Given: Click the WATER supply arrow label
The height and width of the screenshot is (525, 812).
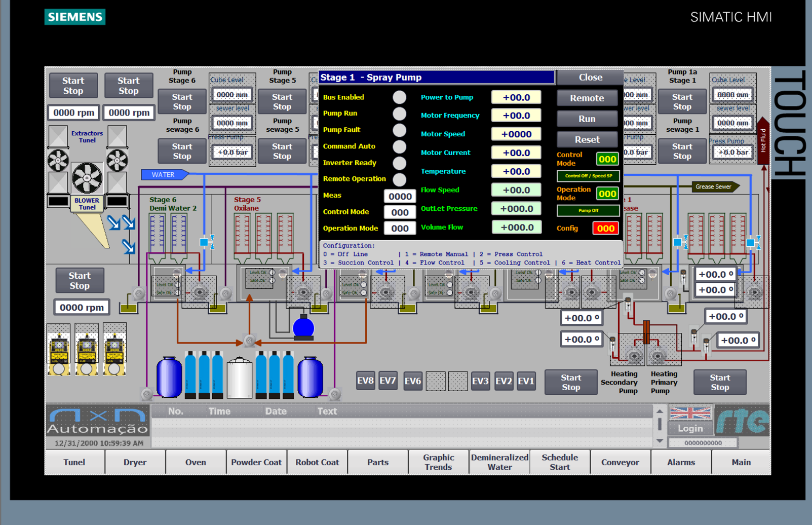Looking at the screenshot, I should coord(166,174).
